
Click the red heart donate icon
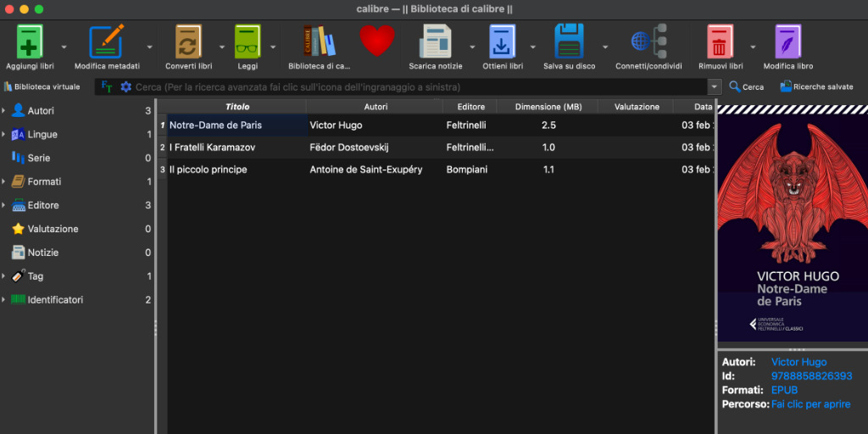pos(377,41)
